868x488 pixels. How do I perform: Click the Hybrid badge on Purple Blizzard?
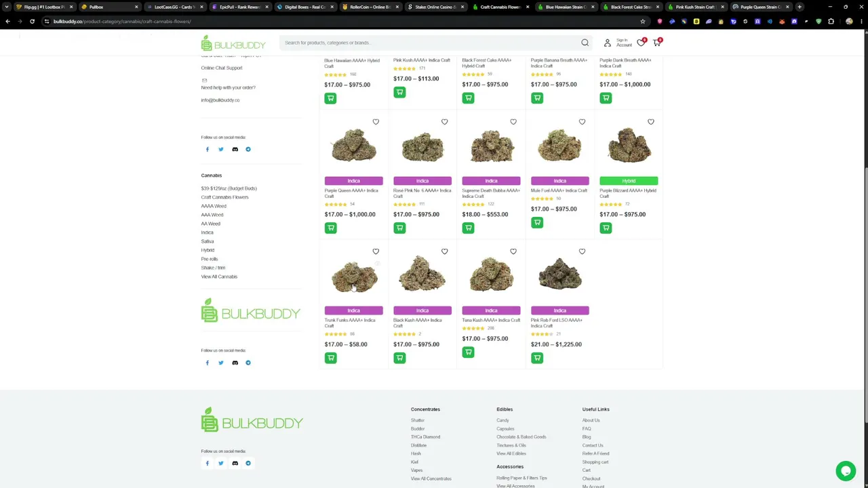[x=629, y=181]
